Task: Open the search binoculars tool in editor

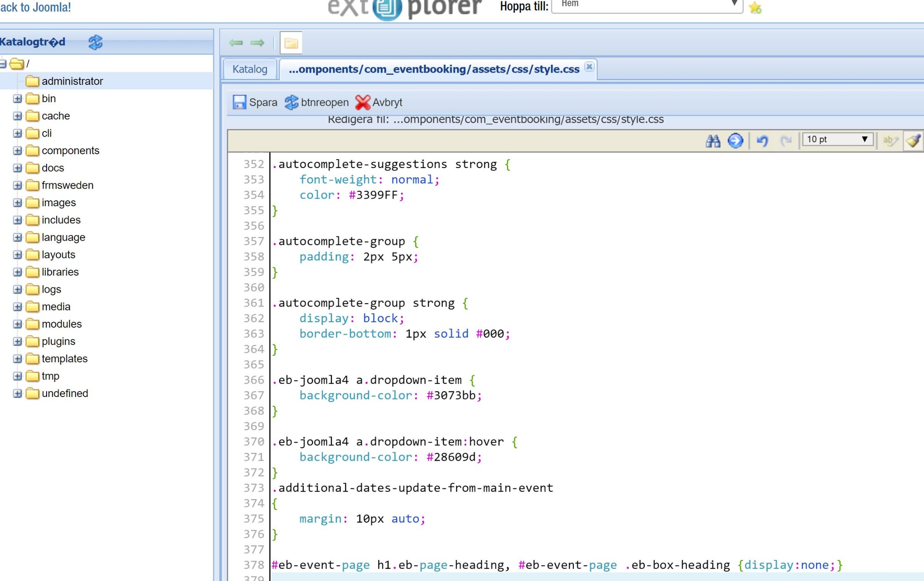Action: (713, 141)
